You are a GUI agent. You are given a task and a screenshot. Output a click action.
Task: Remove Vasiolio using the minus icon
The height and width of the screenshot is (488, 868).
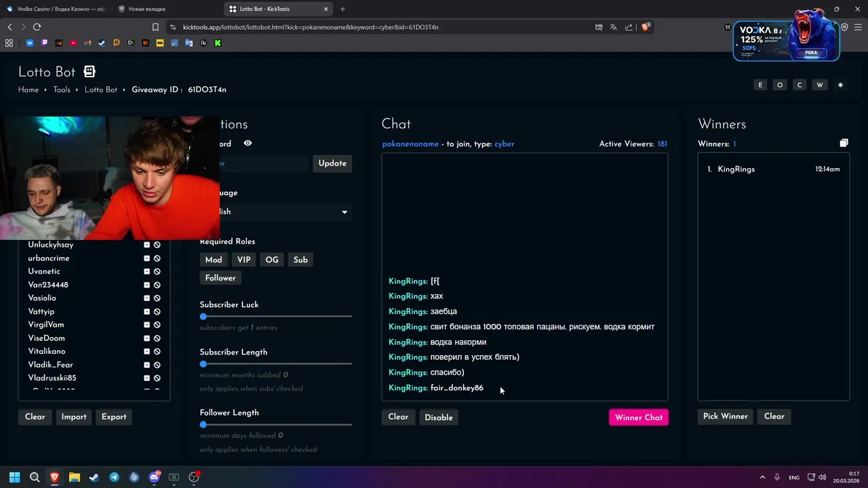tap(146, 298)
